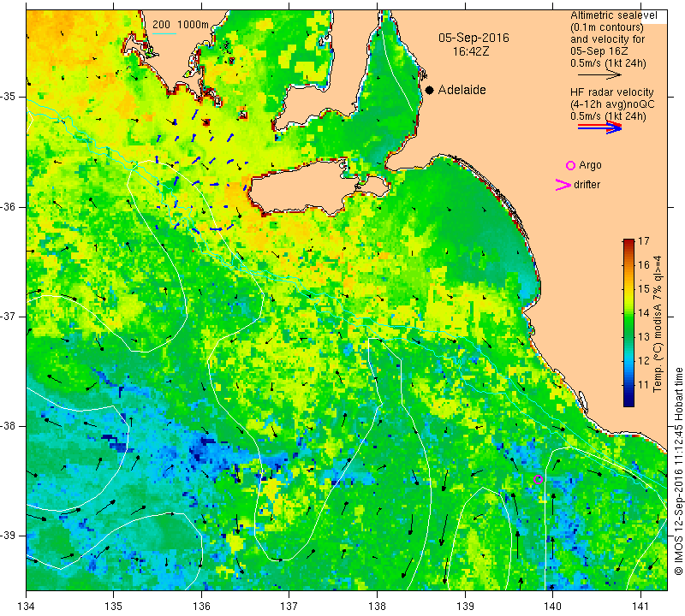The width and height of the screenshot is (685, 616).
Task: Click the Adelaide city label
Action: 462,90
